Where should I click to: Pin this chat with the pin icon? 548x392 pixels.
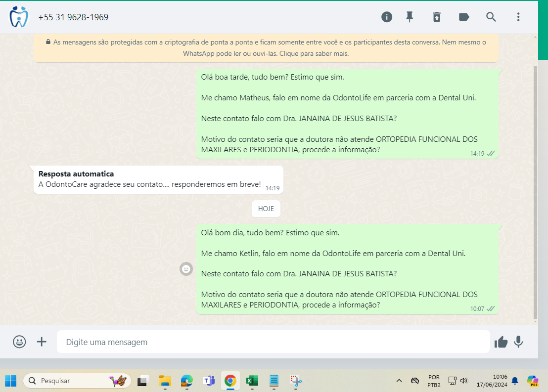[x=410, y=17]
